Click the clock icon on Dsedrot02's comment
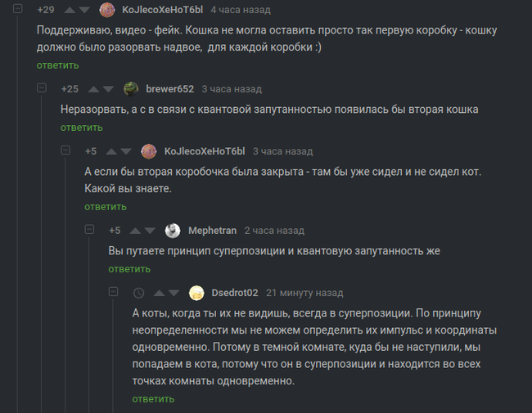The image size is (532, 413). point(138,293)
